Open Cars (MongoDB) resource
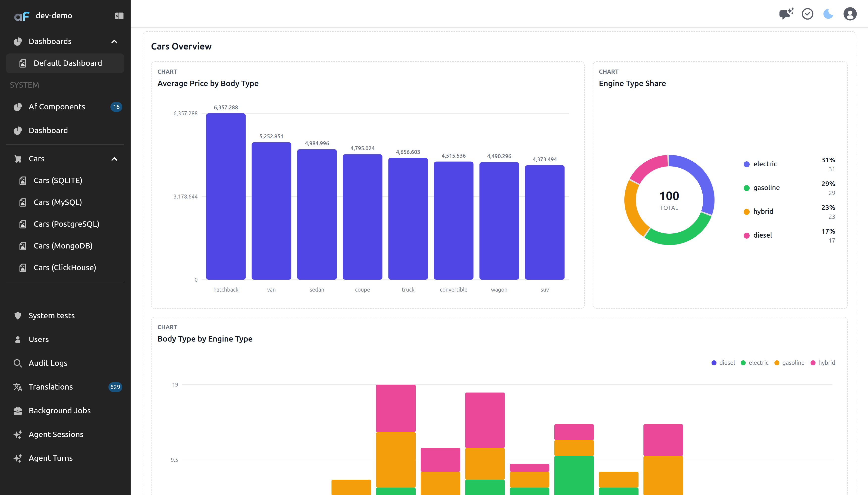Screen dimensions: 868x495 coord(65,246)
